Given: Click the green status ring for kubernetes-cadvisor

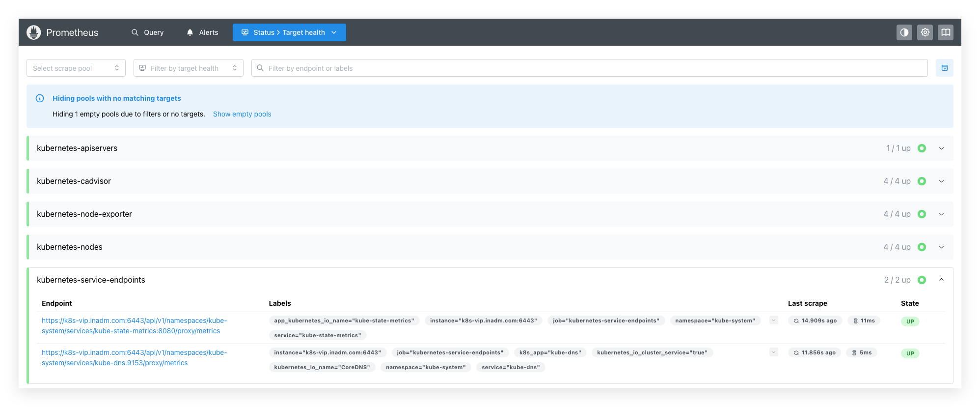Looking at the screenshot, I should [922, 181].
